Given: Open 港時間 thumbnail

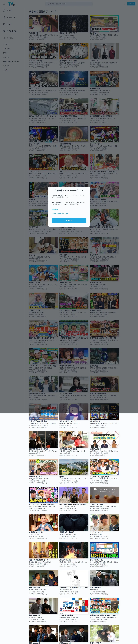Looking at the screenshot, I should (74, 467).
